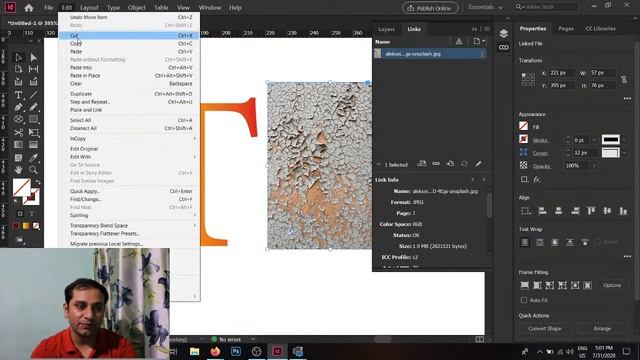Select the Hand tool

pos(18,170)
